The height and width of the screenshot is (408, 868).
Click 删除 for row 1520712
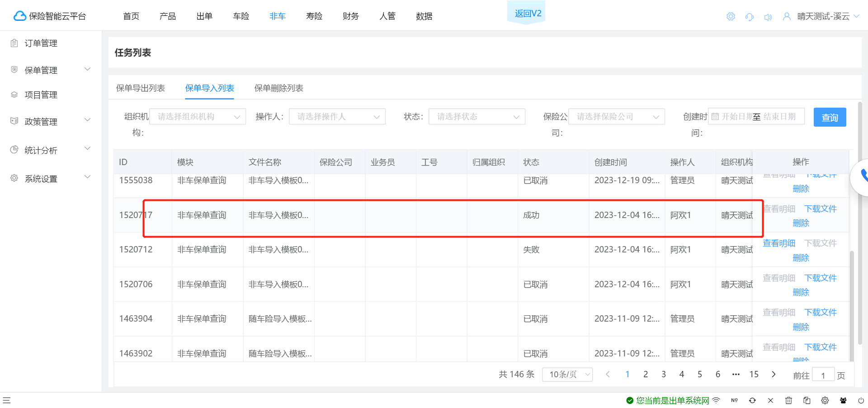point(801,258)
